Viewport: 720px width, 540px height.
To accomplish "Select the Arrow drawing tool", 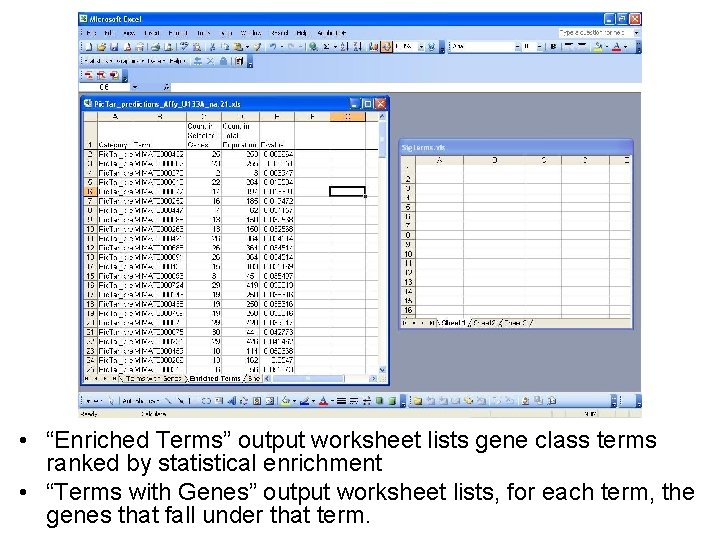I will click(x=181, y=401).
